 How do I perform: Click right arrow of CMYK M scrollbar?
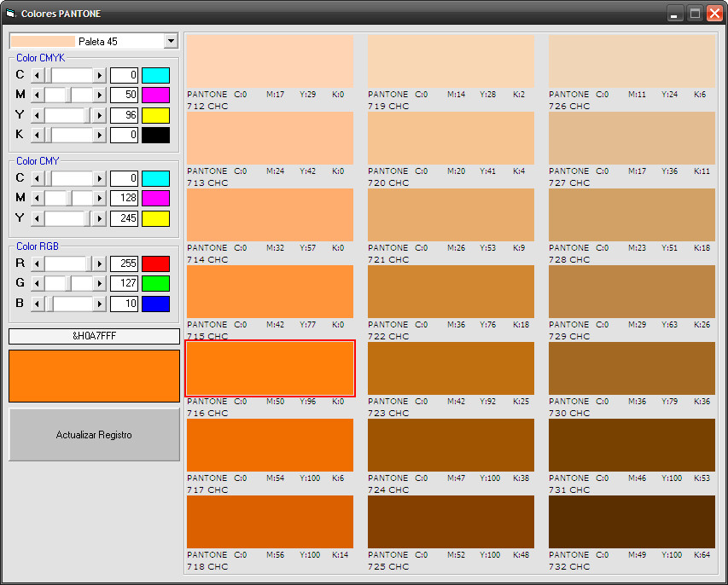pyautogui.click(x=99, y=96)
